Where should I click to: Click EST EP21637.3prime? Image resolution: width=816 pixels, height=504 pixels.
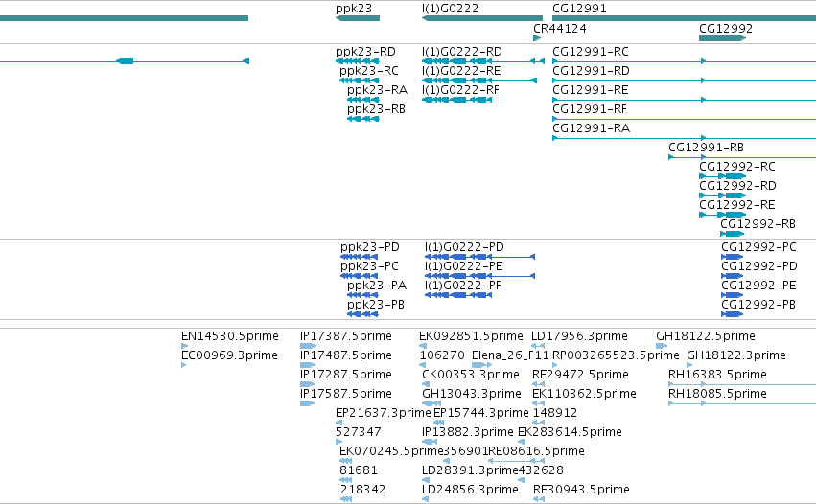338,423
